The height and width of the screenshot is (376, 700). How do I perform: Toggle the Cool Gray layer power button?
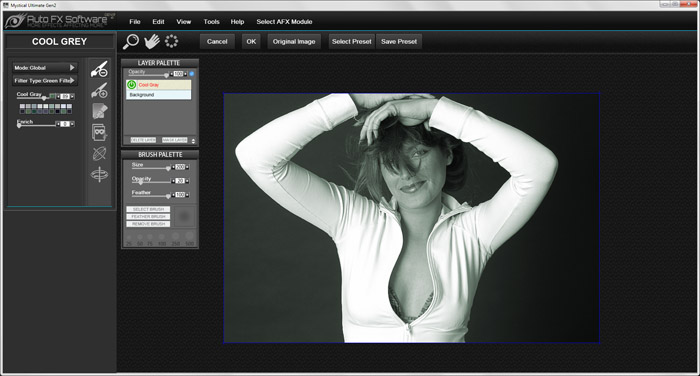(131, 84)
